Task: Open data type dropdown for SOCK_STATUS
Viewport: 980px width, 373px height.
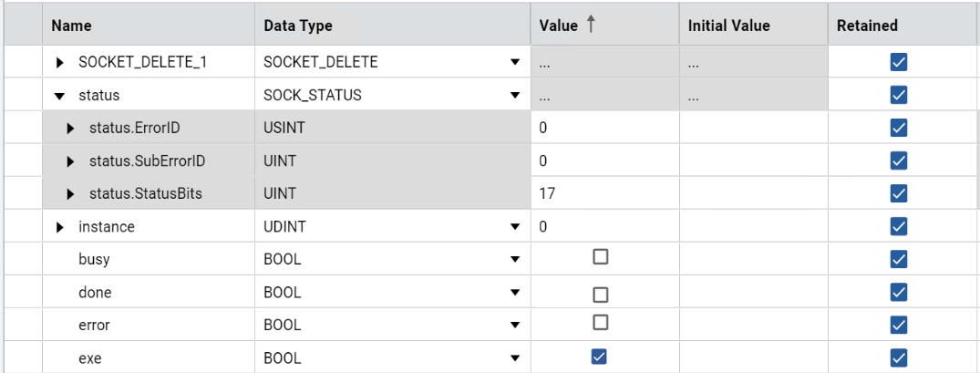Action: [x=515, y=96]
